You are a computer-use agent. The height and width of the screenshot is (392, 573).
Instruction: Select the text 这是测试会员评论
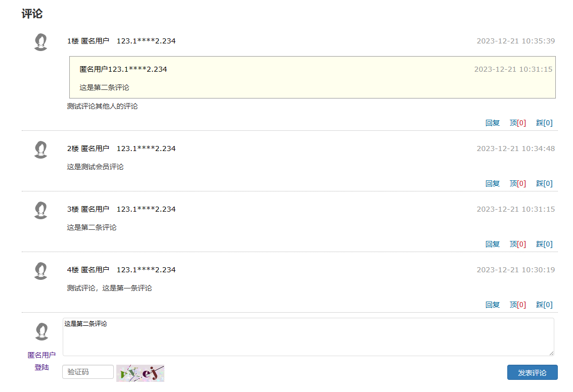96,167
